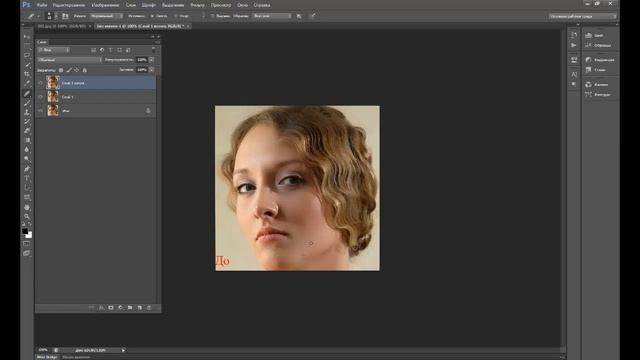Click the black foreground color swatch
The width and height of the screenshot is (640, 360).
pos(25,231)
